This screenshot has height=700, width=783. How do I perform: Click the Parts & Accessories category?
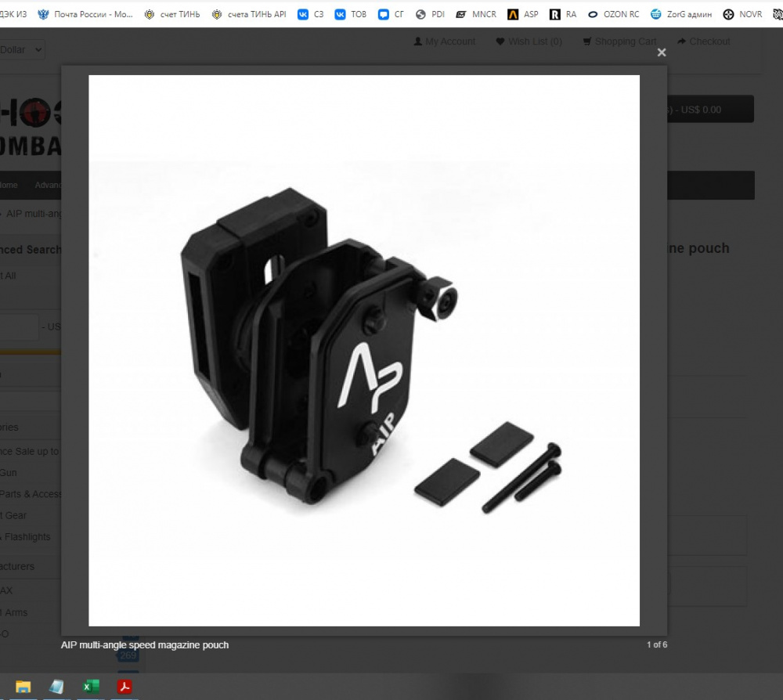coord(31,494)
